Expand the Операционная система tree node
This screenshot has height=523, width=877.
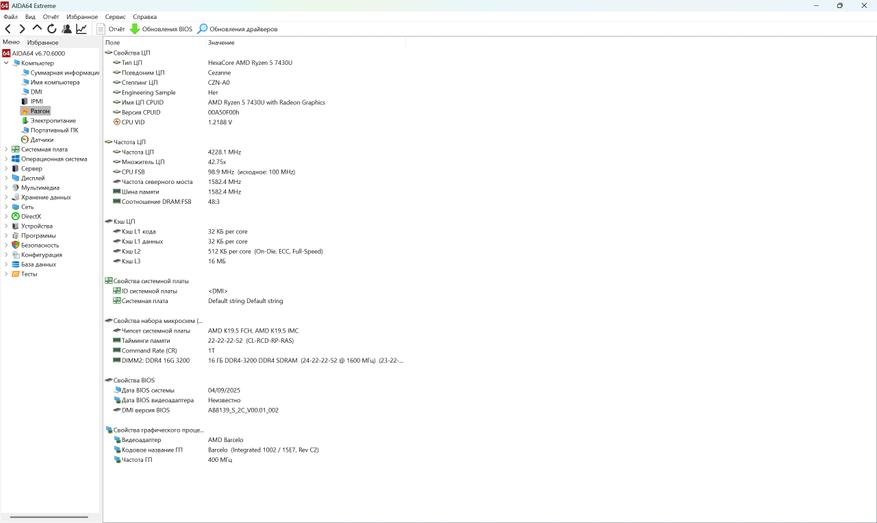tap(6, 159)
